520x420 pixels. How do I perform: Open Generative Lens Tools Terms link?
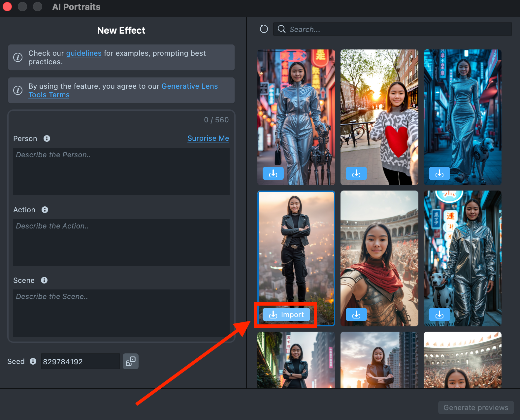(x=189, y=86)
